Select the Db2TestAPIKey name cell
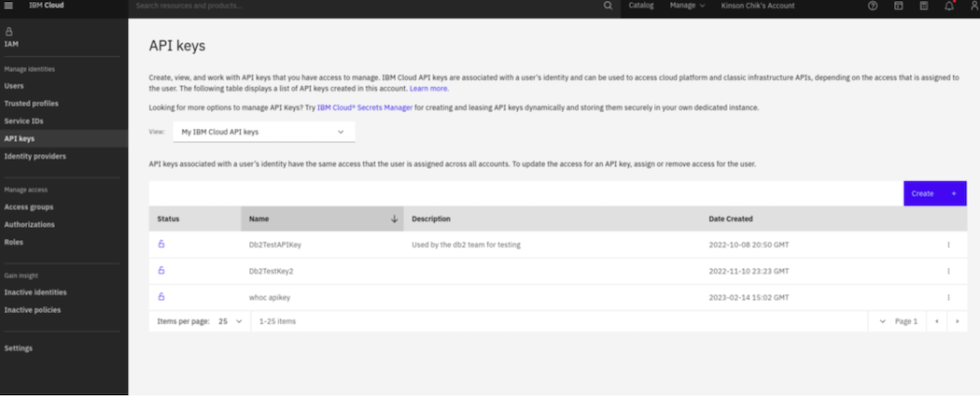The width and height of the screenshot is (980, 396). (275, 245)
